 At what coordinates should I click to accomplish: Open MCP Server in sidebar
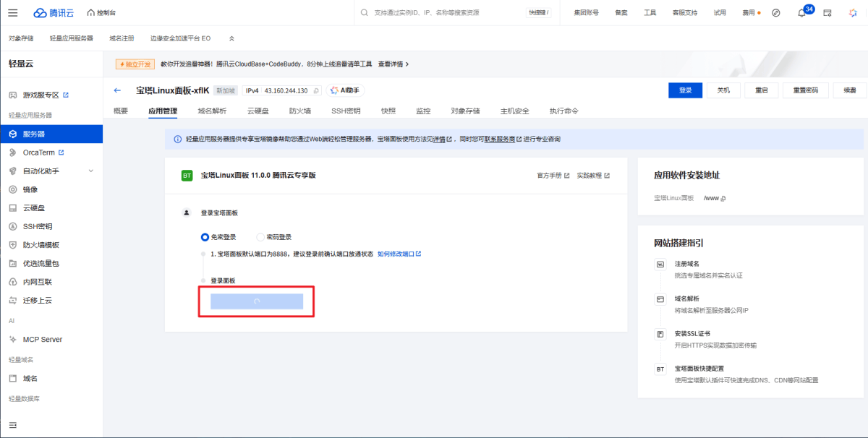[x=42, y=339]
